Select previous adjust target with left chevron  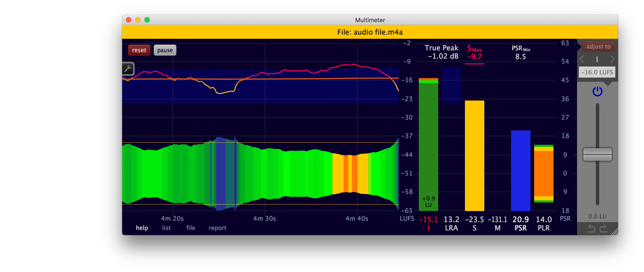[582, 59]
